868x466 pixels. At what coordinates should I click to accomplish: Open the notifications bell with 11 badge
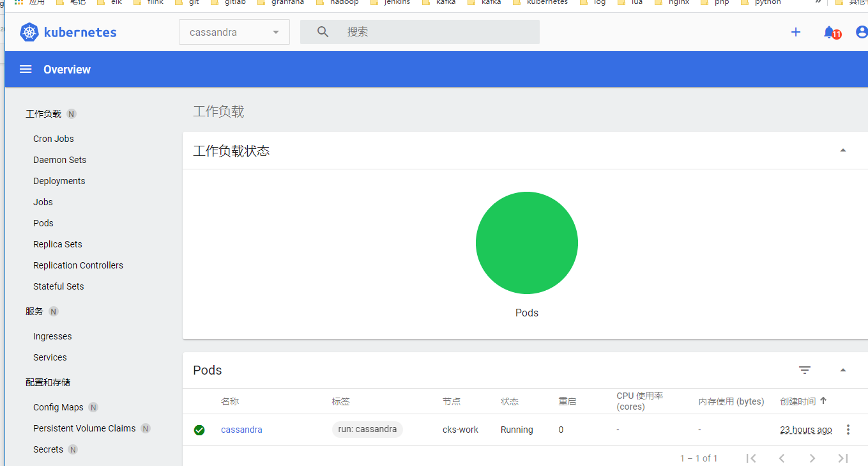(x=832, y=33)
